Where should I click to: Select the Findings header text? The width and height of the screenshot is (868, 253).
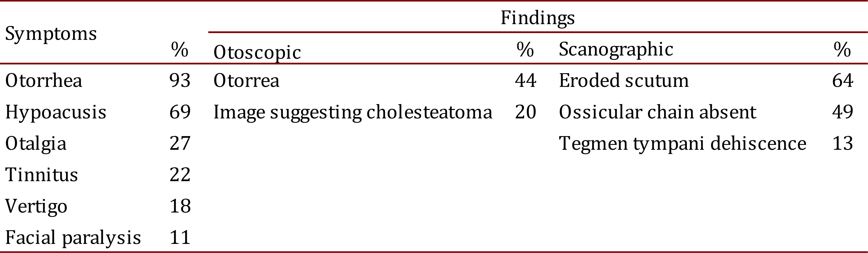click(537, 18)
